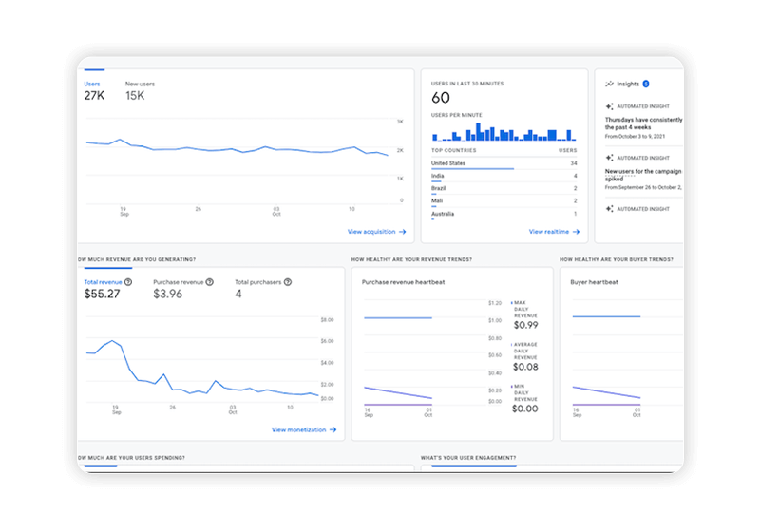The width and height of the screenshot is (760, 532).
Task: Select the Brazil country row
Action: pyautogui.click(x=504, y=189)
